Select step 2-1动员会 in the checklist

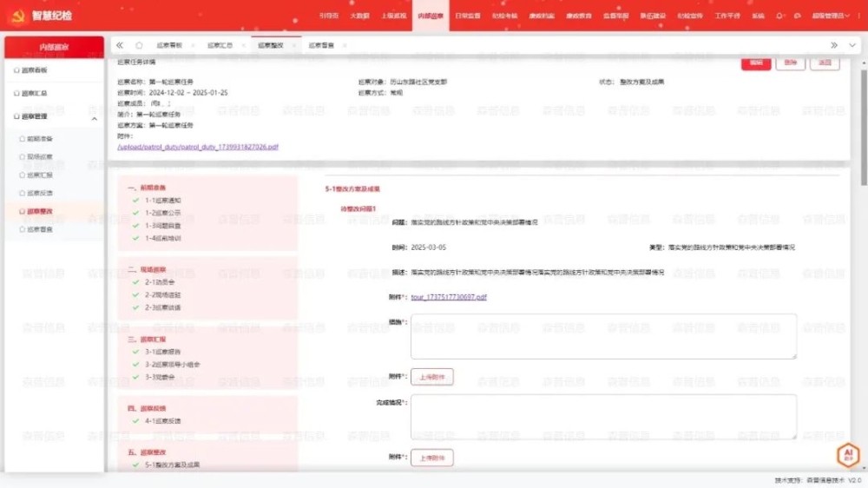(161, 282)
